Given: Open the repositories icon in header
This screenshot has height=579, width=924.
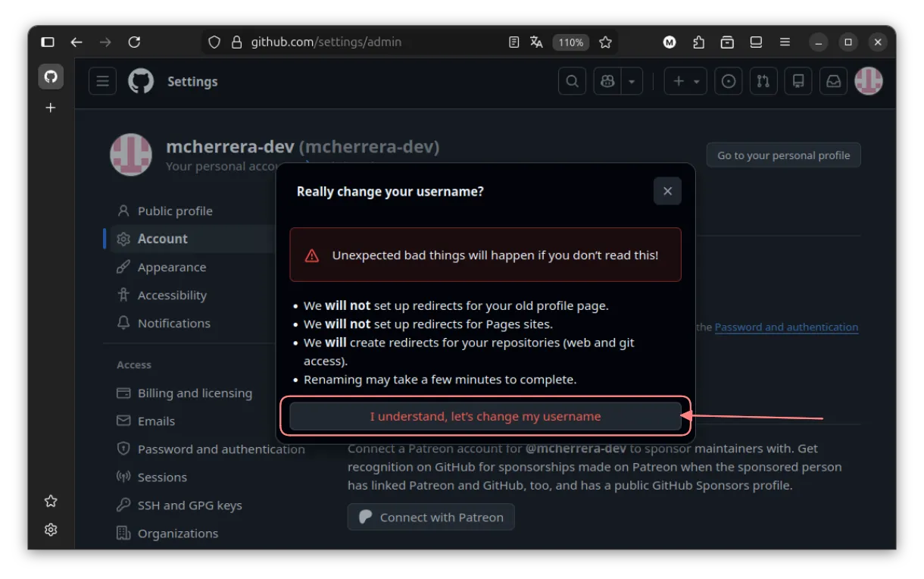Looking at the screenshot, I should tap(798, 81).
